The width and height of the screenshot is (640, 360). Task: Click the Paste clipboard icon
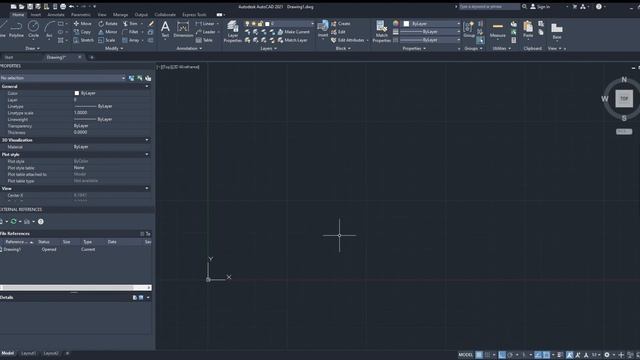pyautogui.click(x=528, y=29)
